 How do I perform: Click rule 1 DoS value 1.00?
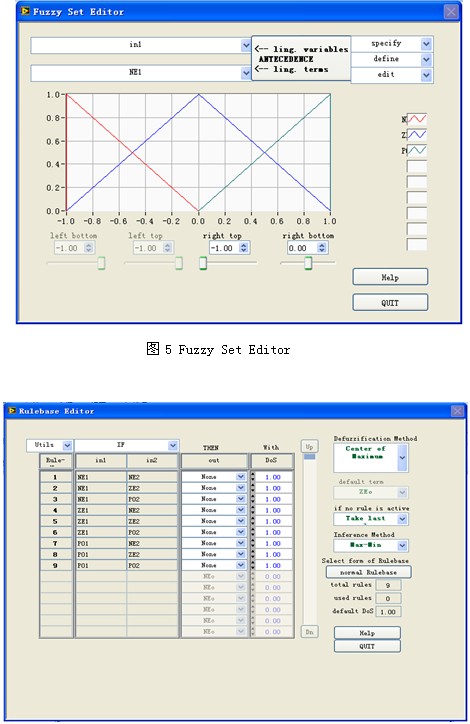click(x=273, y=477)
